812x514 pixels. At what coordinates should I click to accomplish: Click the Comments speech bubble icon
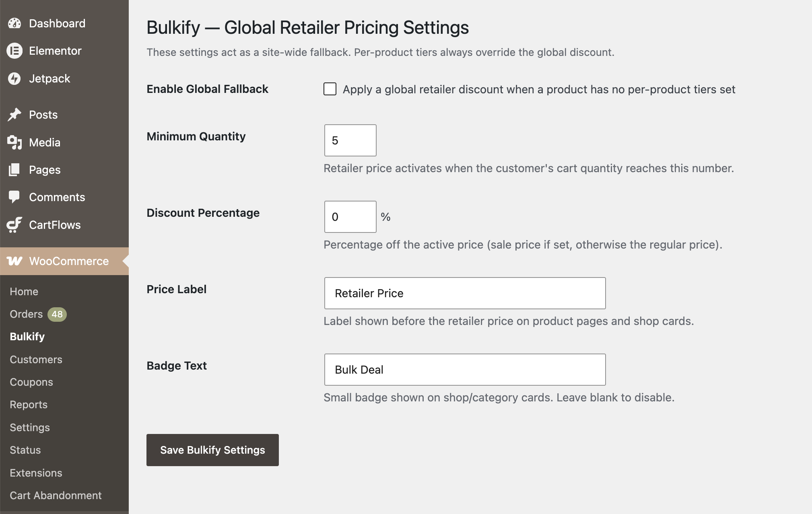click(14, 197)
